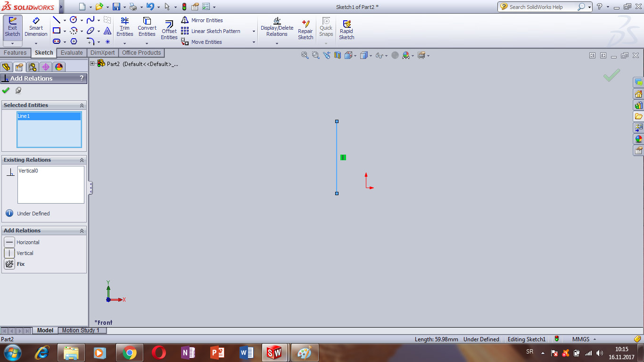Click Move Entities
The image size is (644, 362).
point(202,42)
